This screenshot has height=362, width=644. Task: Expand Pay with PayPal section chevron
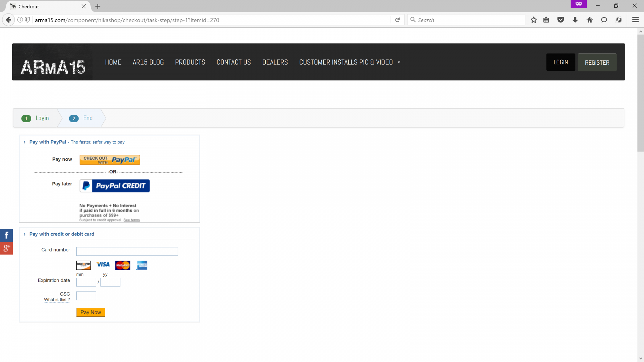click(24, 142)
